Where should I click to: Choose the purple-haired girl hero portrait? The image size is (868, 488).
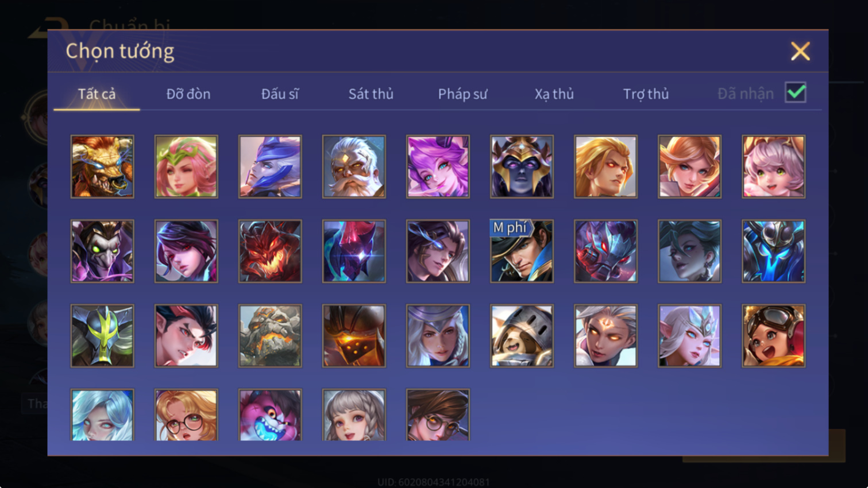(x=438, y=166)
